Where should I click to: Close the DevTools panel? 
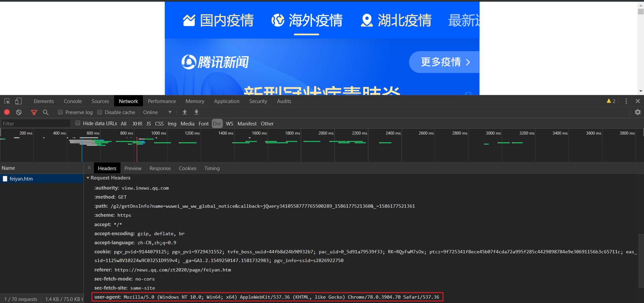638,101
